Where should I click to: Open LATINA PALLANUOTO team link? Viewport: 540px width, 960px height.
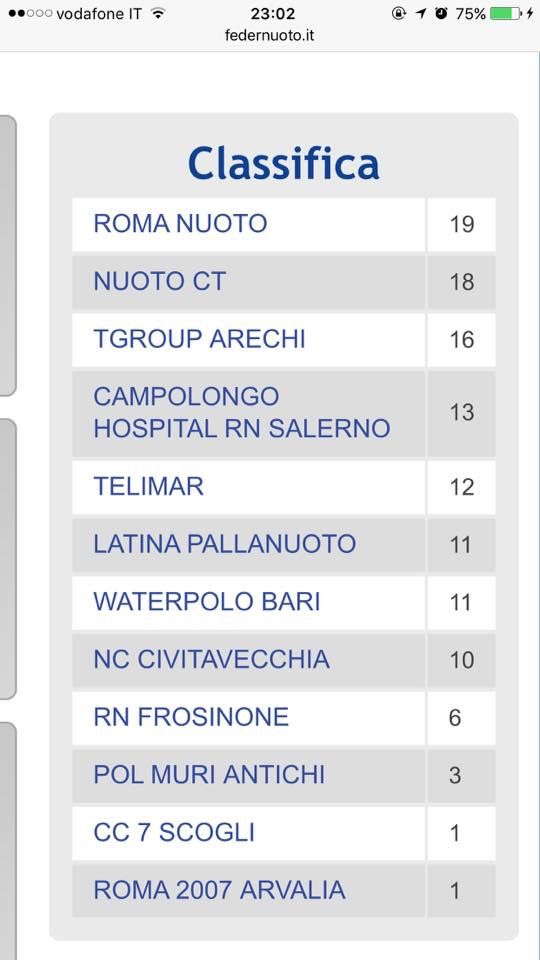[225, 544]
